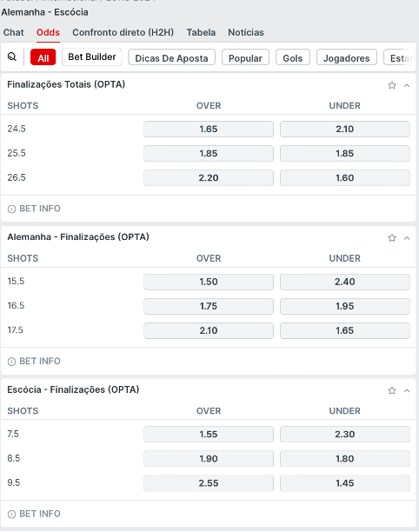Bet over 24.5 total shots at 1.65
The width and height of the screenshot is (419, 532).
point(209,130)
